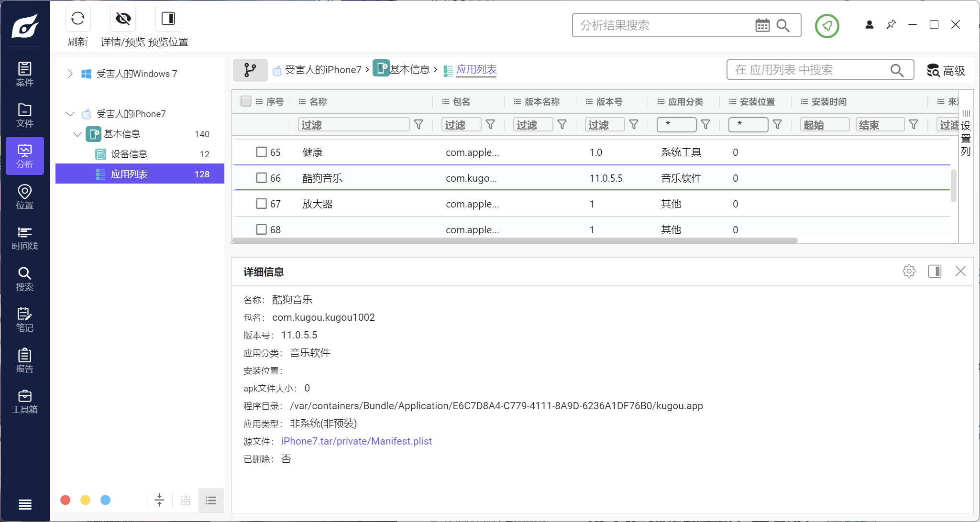Open the 位置 sidebar section
980x522 pixels.
[x=25, y=197]
